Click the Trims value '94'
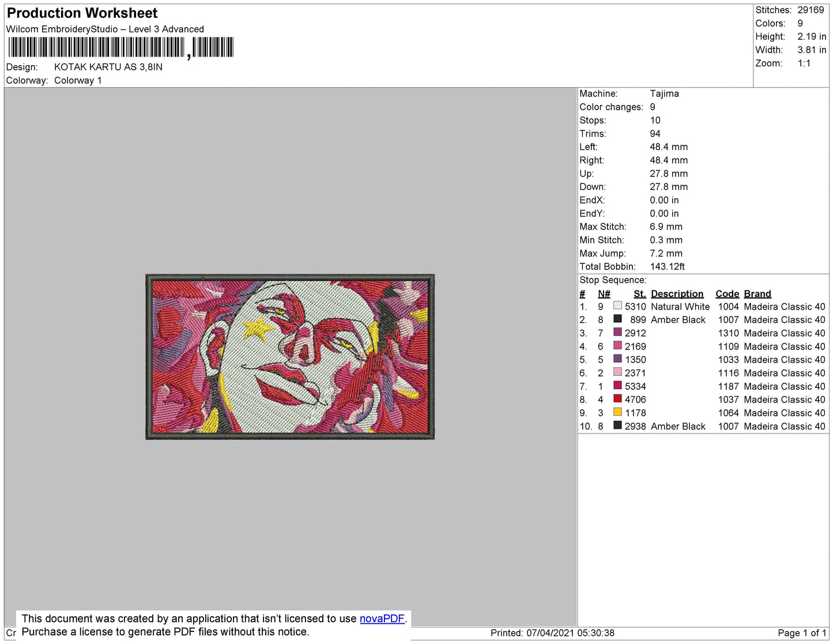This screenshot has height=644, width=833. tap(655, 134)
